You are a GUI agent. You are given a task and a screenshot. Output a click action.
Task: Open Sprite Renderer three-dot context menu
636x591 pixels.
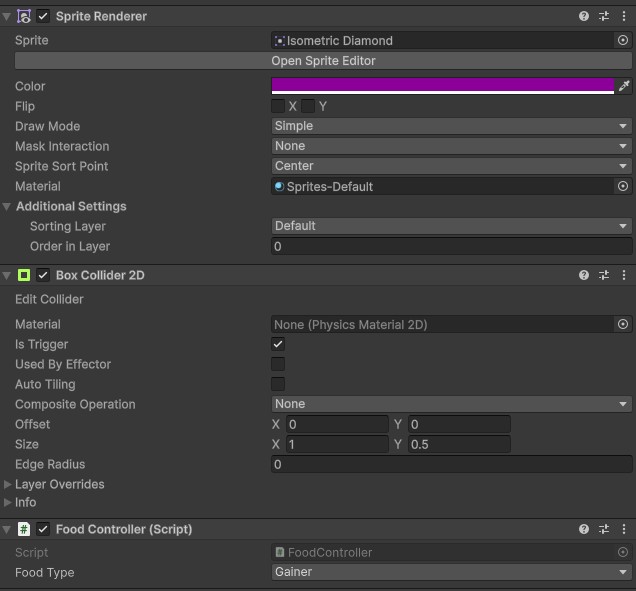(x=624, y=17)
